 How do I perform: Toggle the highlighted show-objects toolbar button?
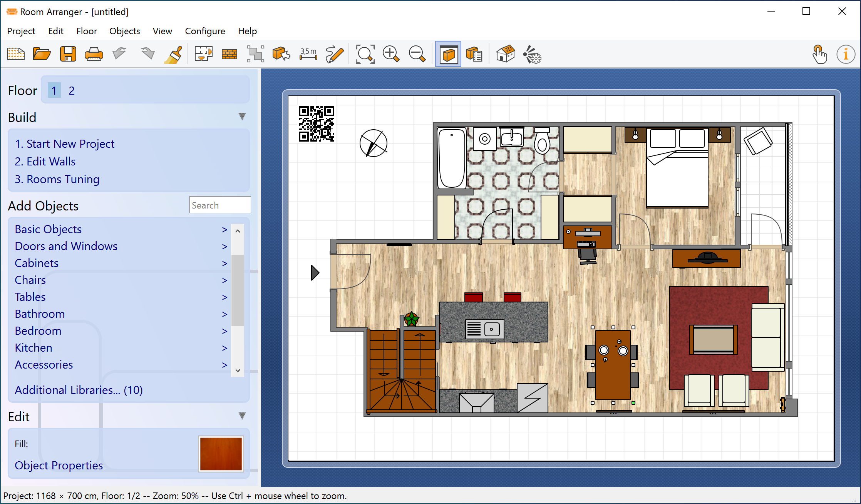click(448, 54)
